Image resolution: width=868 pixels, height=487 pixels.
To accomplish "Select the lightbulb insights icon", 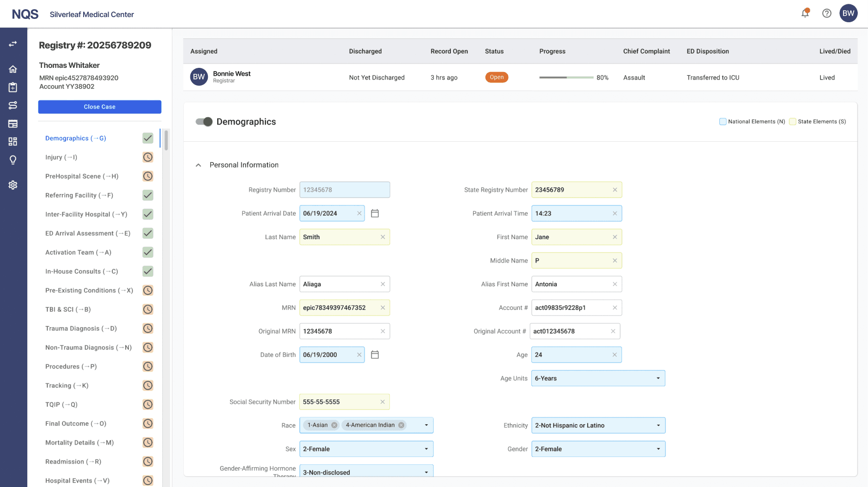I will click(x=13, y=160).
